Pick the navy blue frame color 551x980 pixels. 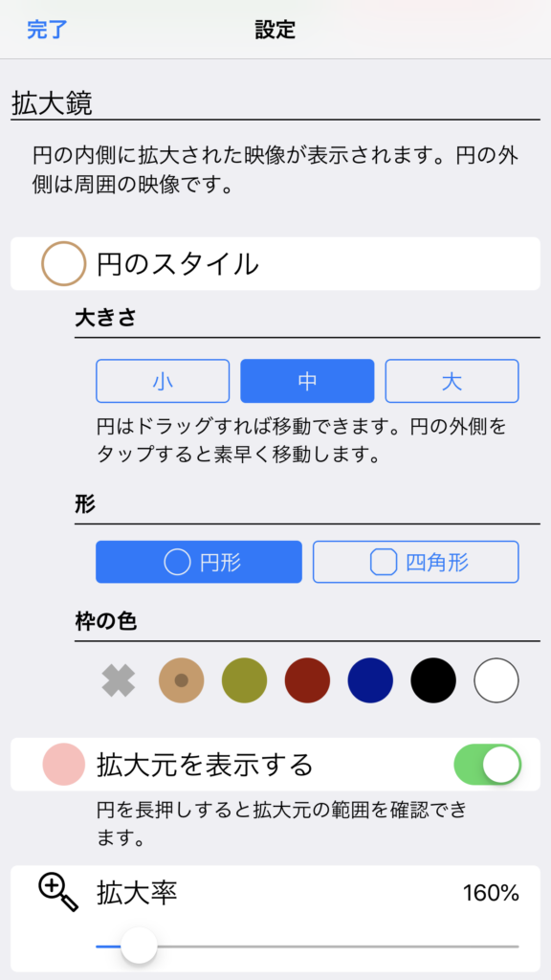370,680
